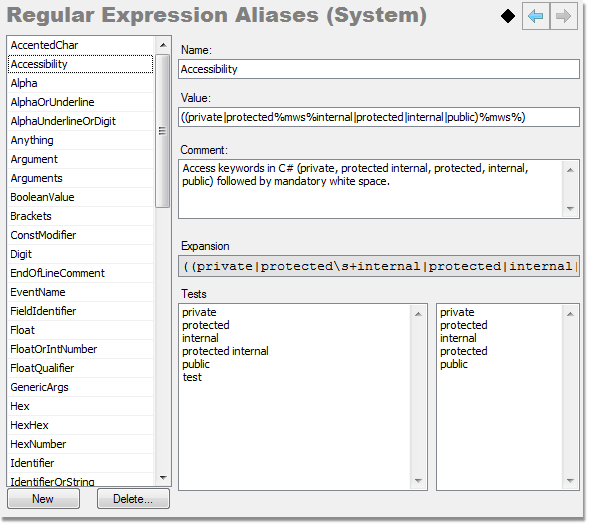Click the Expansion read-only field
This screenshot has height=524, width=589.
379,266
